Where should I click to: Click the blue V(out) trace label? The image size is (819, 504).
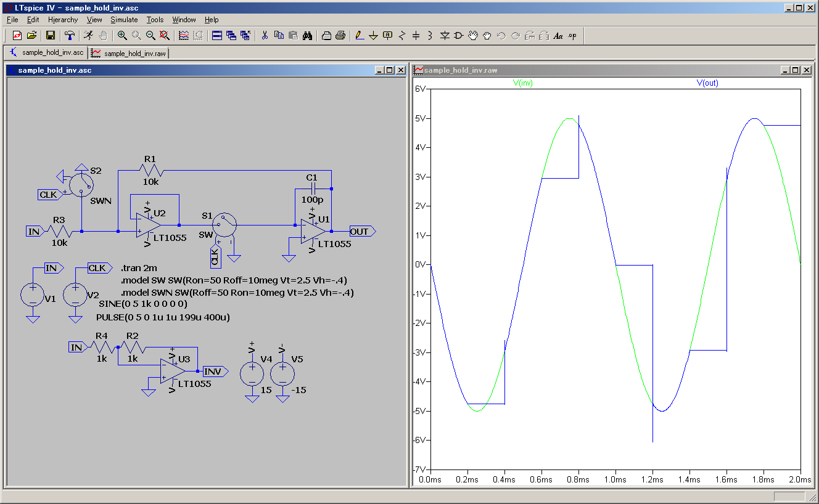click(x=707, y=83)
